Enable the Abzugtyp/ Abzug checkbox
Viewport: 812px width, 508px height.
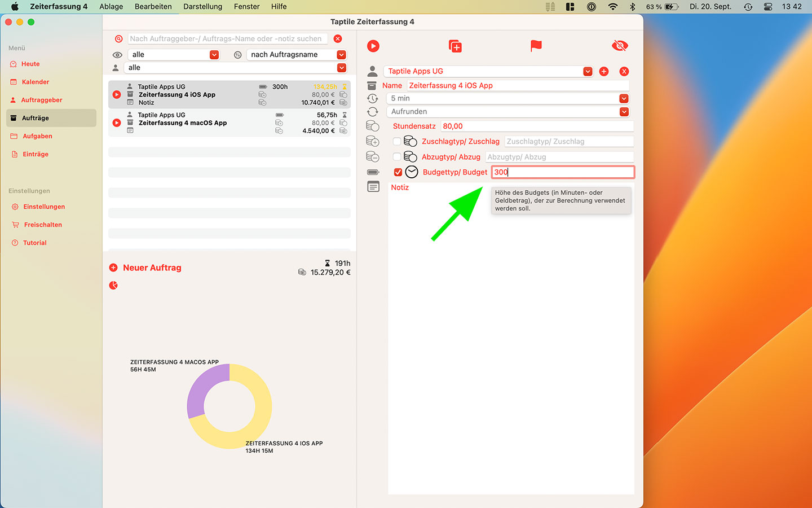click(397, 157)
